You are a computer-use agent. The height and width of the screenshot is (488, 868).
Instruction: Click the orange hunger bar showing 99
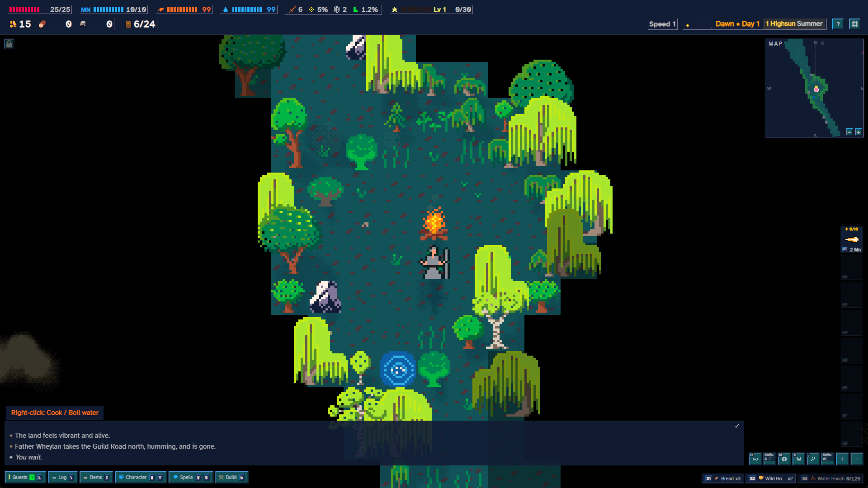pos(184,9)
